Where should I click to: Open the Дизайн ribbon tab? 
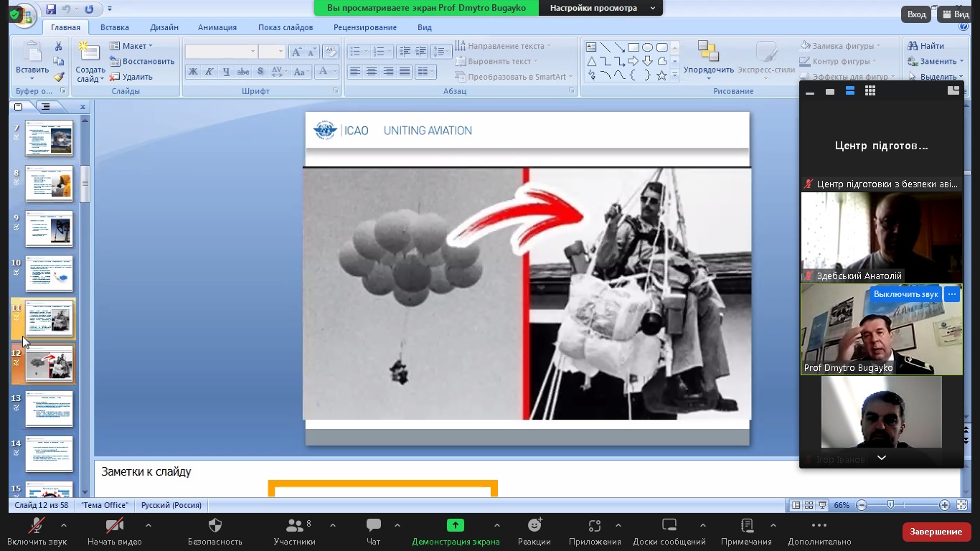[x=164, y=27]
